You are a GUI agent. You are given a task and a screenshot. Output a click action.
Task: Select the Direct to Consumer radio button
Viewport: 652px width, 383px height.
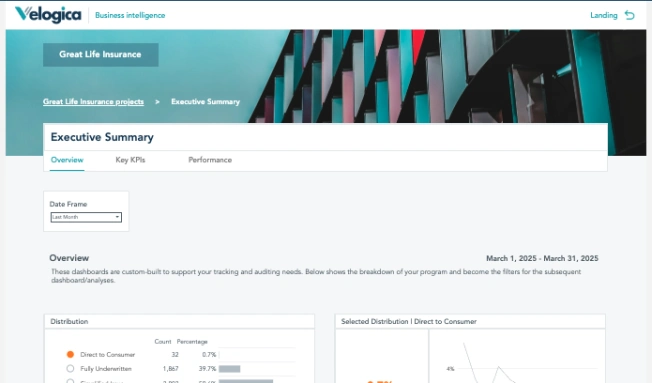coord(70,354)
